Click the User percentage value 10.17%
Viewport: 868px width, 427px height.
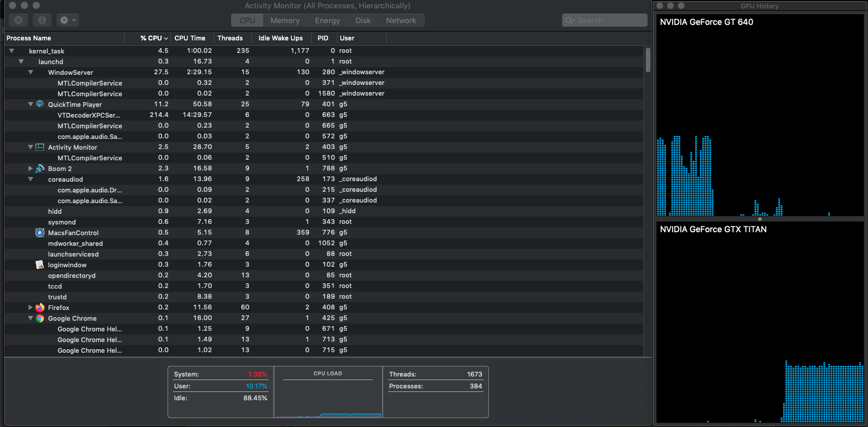pyautogui.click(x=256, y=386)
